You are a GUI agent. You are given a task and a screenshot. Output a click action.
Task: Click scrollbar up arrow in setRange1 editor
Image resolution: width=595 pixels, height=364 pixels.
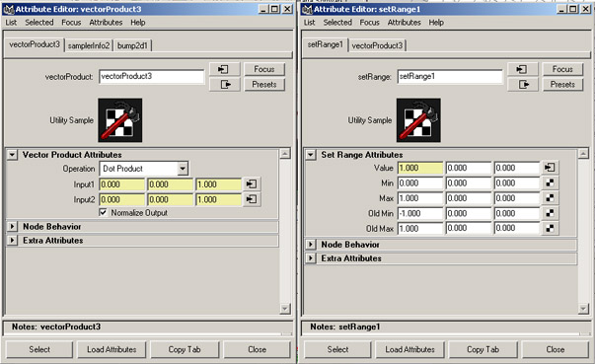(x=583, y=153)
